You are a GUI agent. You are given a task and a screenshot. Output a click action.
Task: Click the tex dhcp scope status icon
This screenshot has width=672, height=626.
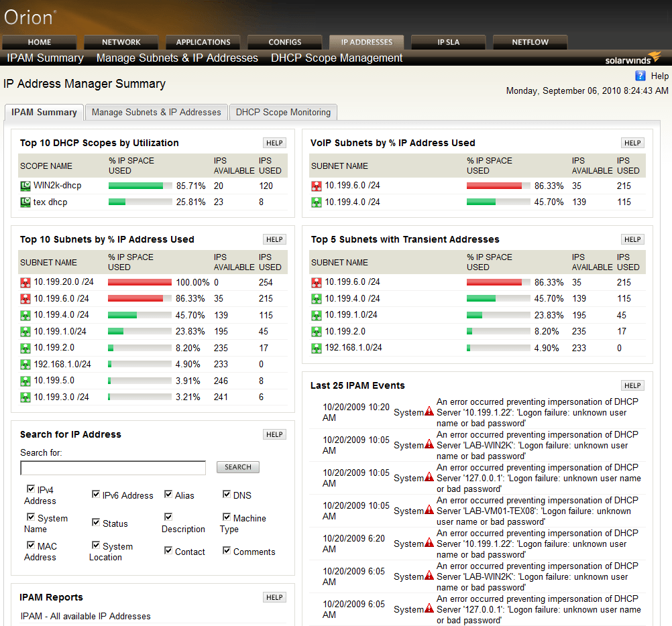pyautogui.click(x=25, y=202)
